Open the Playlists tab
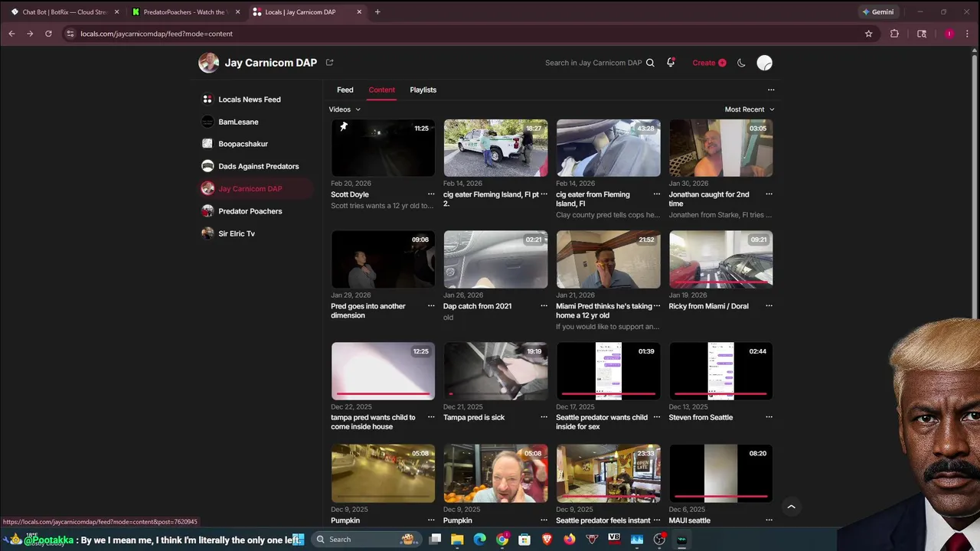The image size is (980, 551). pyautogui.click(x=423, y=90)
